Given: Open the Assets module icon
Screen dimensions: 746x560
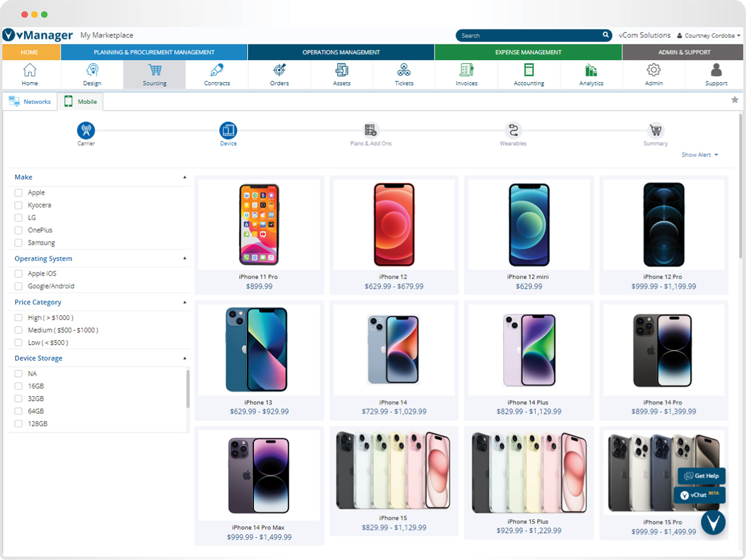Looking at the screenshot, I should point(342,71).
